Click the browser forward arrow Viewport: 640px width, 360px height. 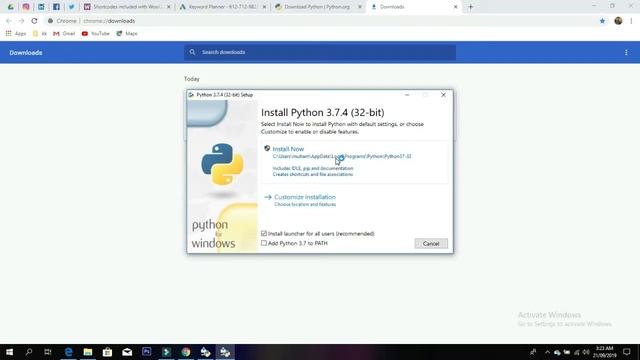point(21,21)
